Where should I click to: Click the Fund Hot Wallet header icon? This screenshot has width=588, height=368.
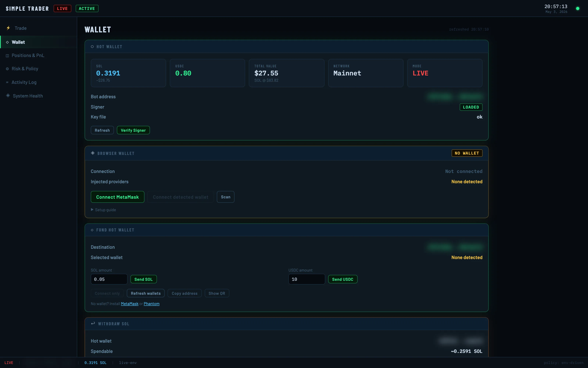click(x=92, y=230)
